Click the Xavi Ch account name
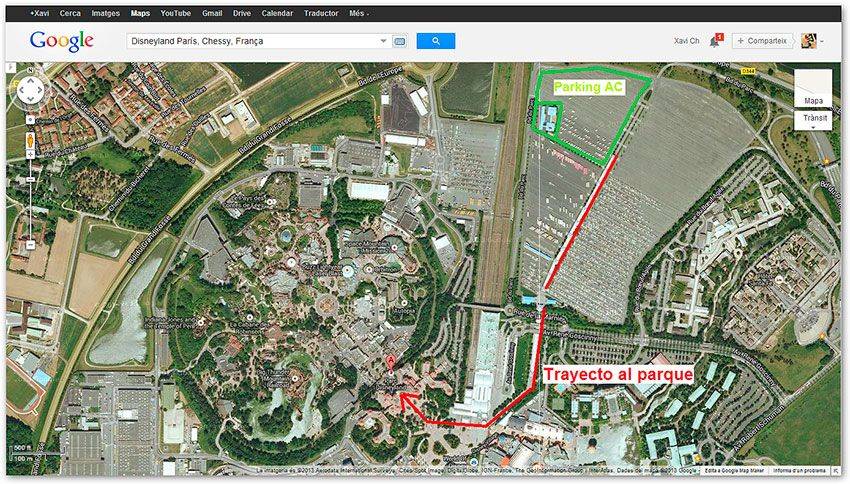This screenshot has width=850, height=484. click(686, 41)
